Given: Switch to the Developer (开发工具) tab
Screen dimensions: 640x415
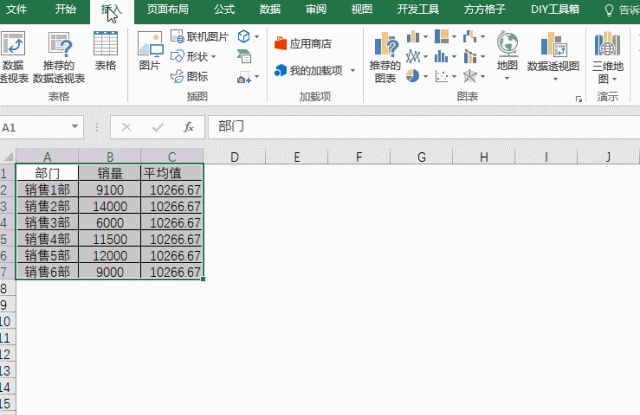Looking at the screenshot, I should (x=418, y=9).
